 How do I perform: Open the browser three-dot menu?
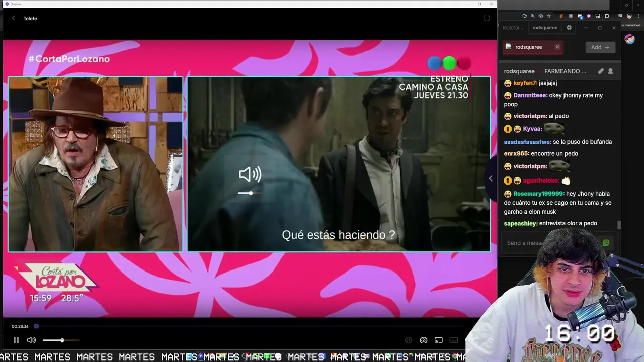tap(638, 16)
